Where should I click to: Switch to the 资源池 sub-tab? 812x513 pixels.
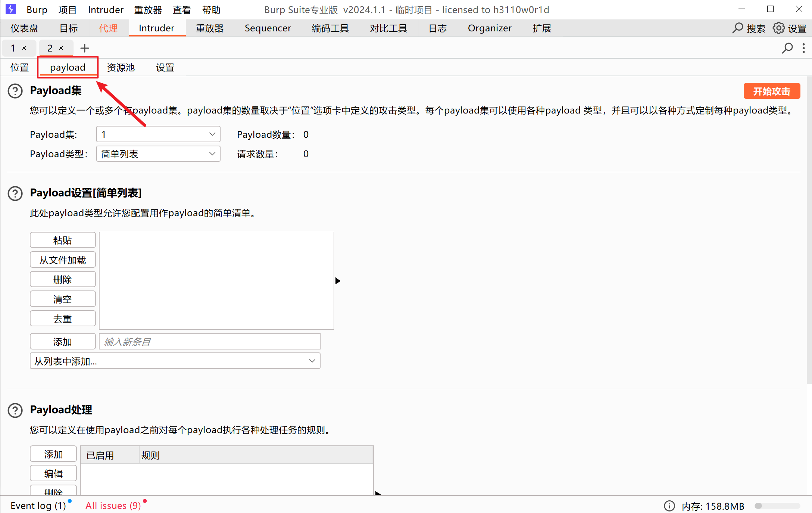[121, 68]
